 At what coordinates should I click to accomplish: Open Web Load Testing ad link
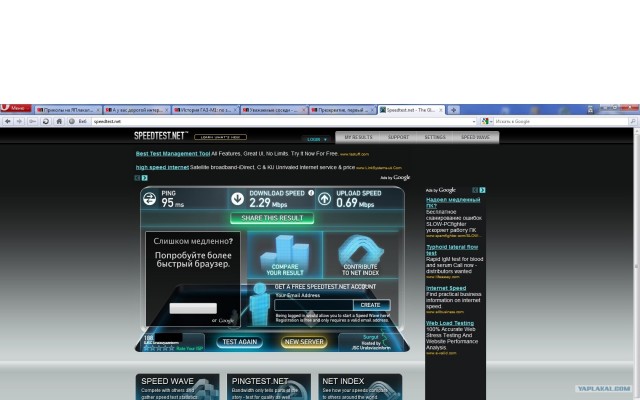point(450,323)
